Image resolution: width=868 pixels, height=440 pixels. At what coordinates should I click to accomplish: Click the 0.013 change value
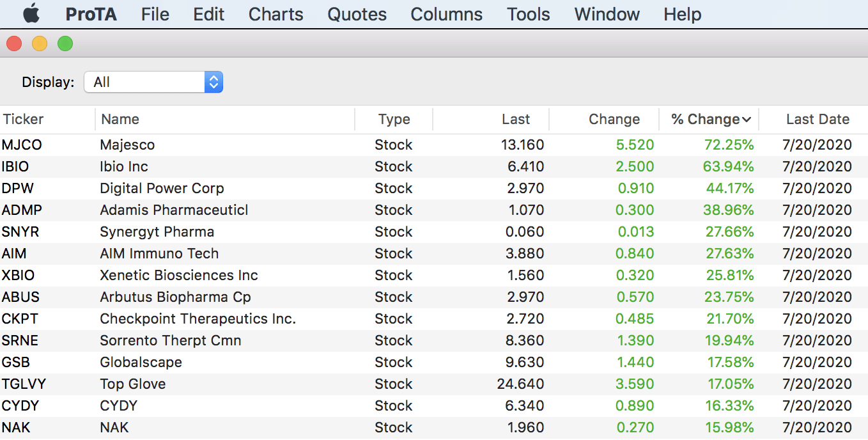tap(635, 232)
